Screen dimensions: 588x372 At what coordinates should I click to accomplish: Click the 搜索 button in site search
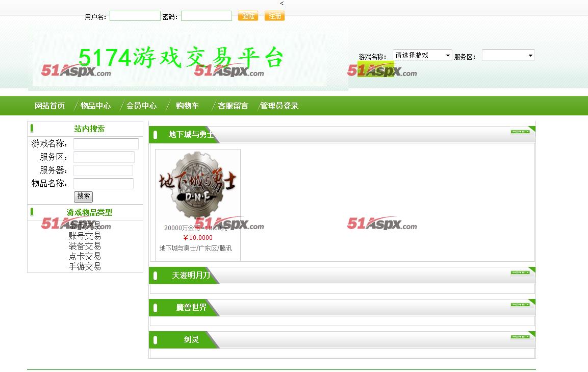click(x=84, y=196)
